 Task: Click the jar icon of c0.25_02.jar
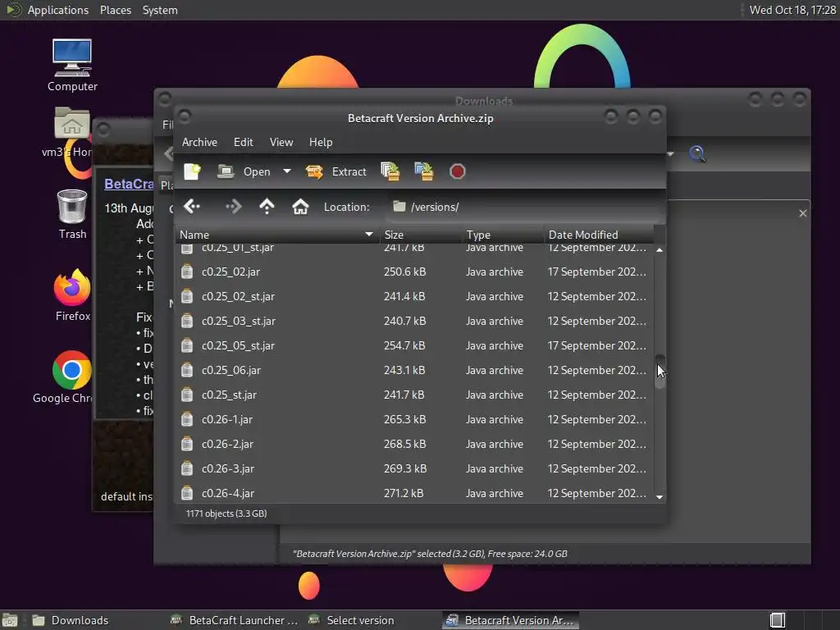pos(186,272)
